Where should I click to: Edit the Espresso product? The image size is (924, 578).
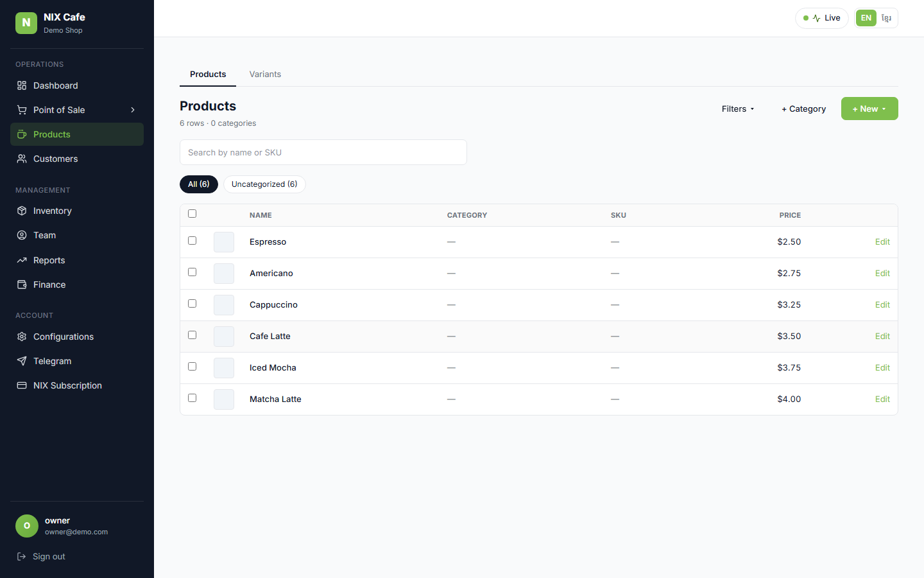[882, 242]
